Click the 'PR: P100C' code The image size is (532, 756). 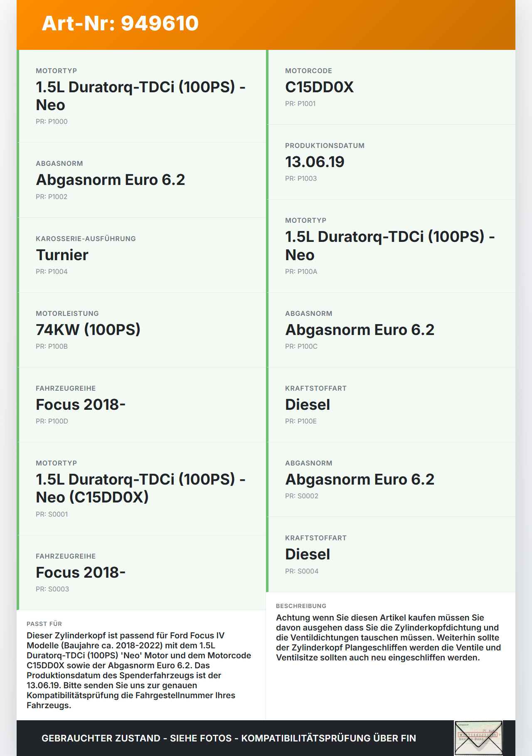[301, 346]
